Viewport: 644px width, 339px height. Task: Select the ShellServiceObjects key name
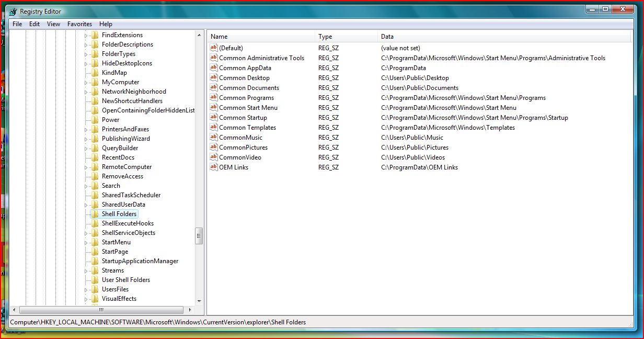point(129,233)
